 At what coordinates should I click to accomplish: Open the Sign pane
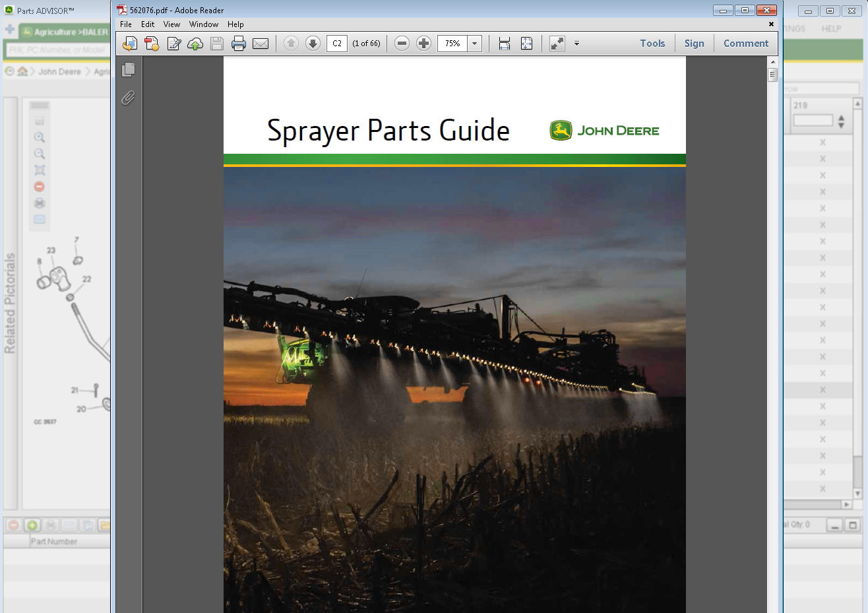694,44
